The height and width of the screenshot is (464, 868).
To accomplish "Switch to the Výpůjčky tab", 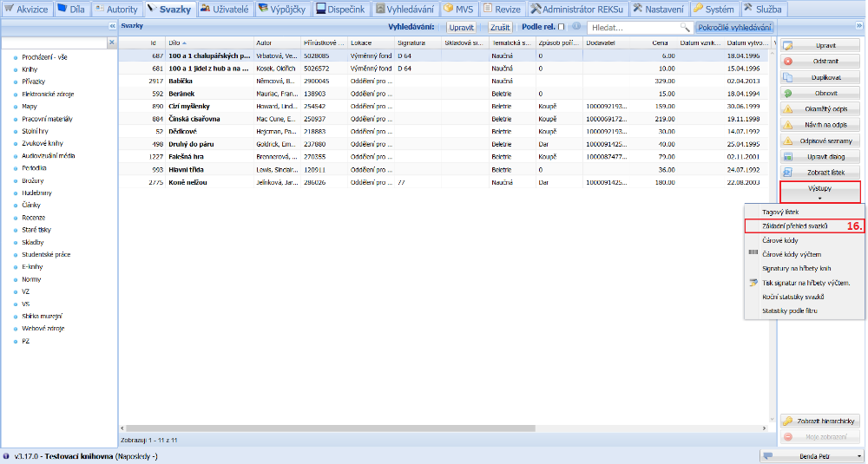I will (282, 9).
